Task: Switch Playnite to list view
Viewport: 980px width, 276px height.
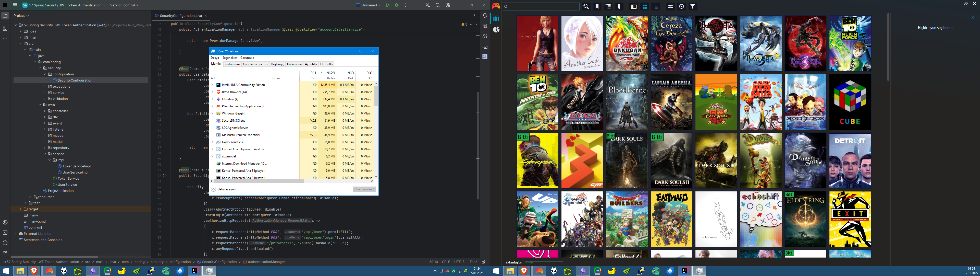Action: tap(656, 6)
